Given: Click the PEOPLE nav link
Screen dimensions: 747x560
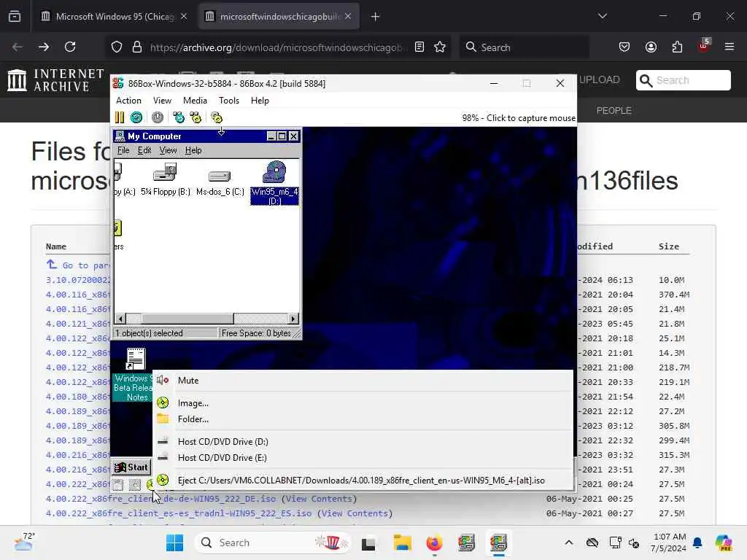Looking at the screenshot, I should pyautogui.click(x=614, y=111).
